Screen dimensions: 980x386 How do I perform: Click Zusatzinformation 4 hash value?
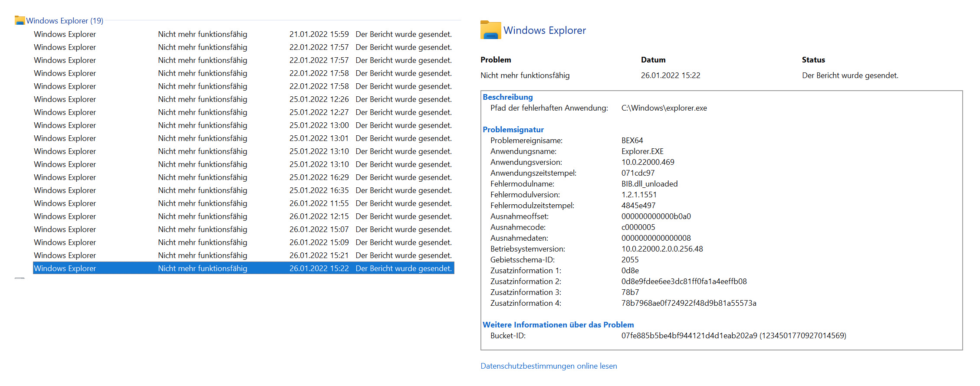[x=689, y=303]
